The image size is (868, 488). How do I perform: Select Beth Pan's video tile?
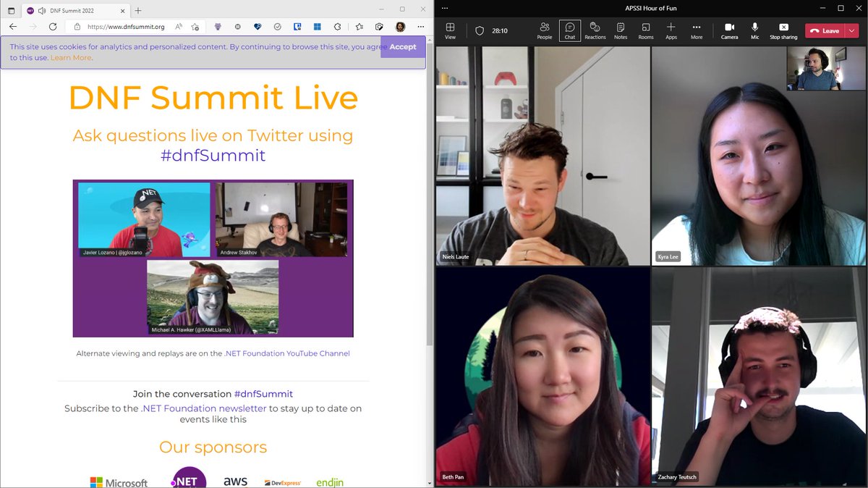(x=542, y=375)
